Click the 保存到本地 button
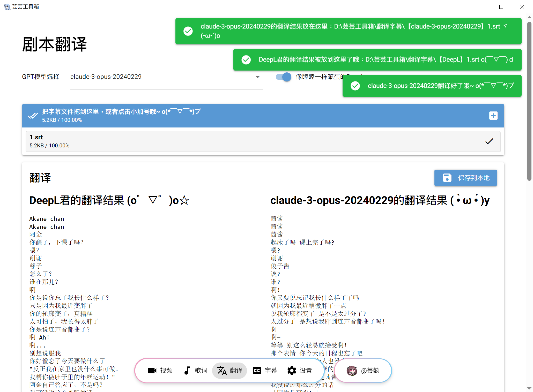 click(465, 178)
